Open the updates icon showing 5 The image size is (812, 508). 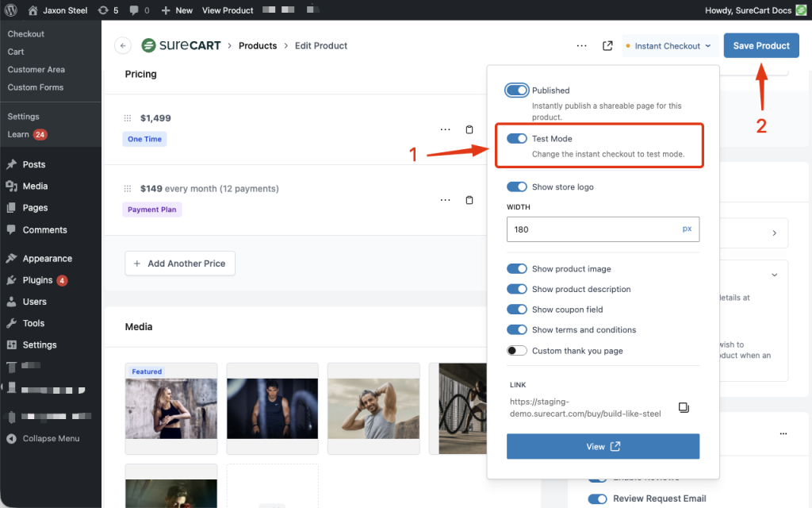(x=108, y=10)
